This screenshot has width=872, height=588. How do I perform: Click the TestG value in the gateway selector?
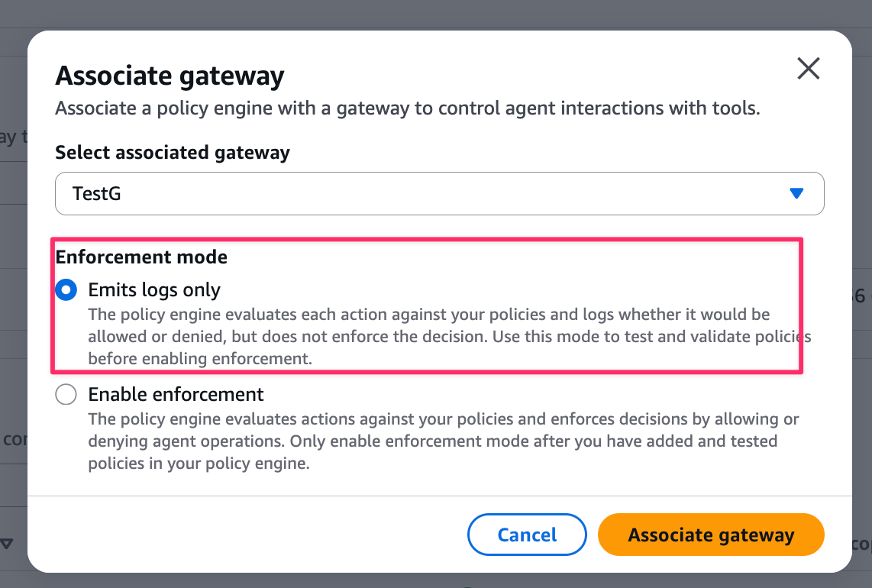tap(97, 194)
